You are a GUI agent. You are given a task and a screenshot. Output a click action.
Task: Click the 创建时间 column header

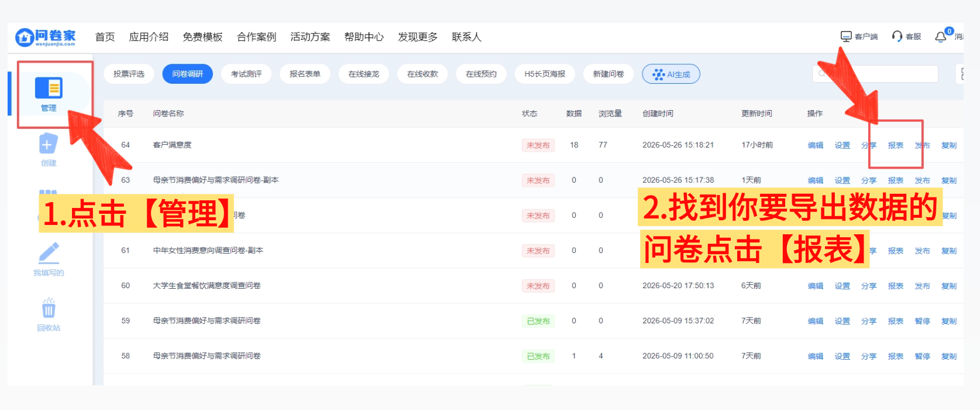tap(658, 114)
